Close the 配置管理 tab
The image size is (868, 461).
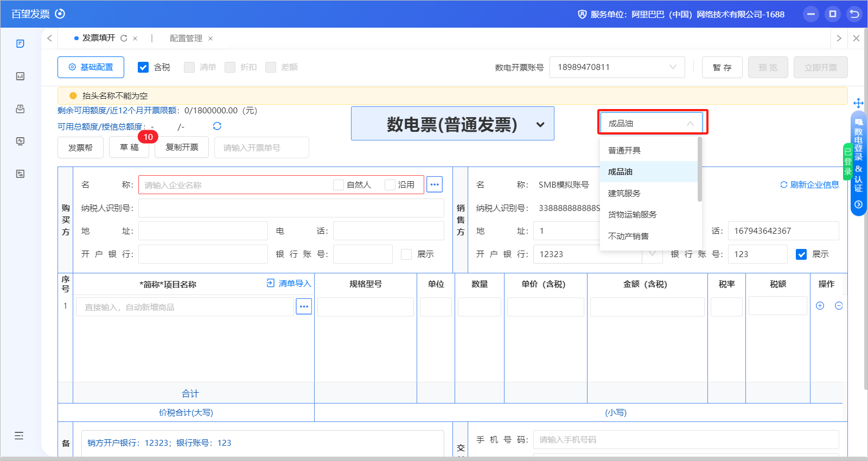coord(210,39)
